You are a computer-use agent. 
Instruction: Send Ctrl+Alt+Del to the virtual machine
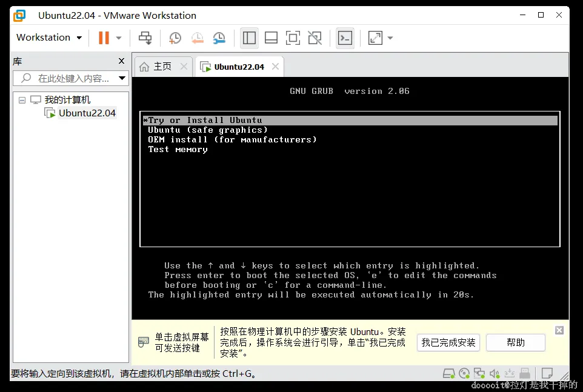(145, 38)
